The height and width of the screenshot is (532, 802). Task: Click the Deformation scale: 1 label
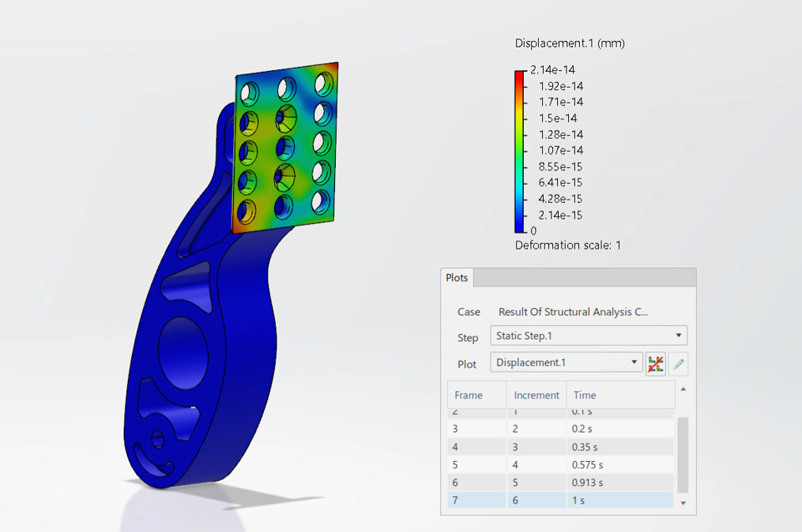click(x=568, y=245)
